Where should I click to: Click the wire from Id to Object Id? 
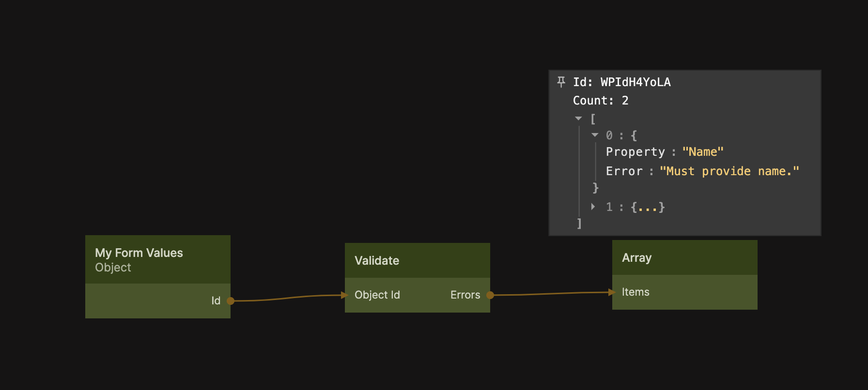[286, 298]
